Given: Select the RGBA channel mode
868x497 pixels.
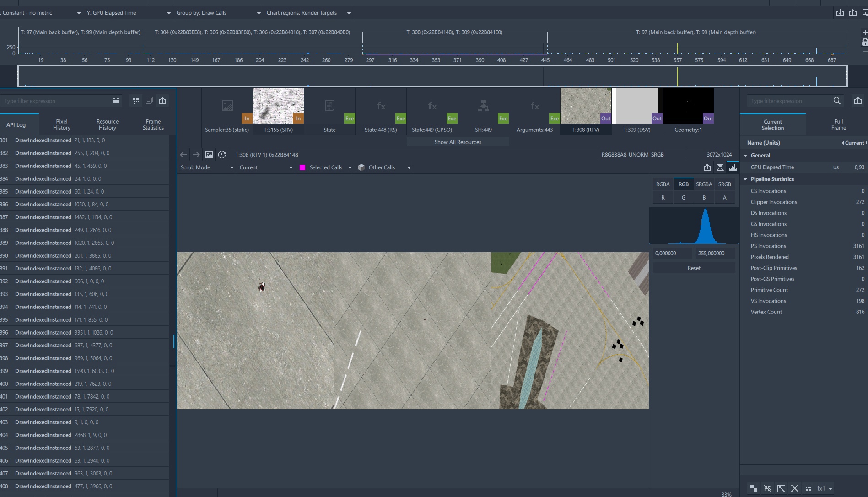Looking at the screenshot, I should tap(663, 184).
